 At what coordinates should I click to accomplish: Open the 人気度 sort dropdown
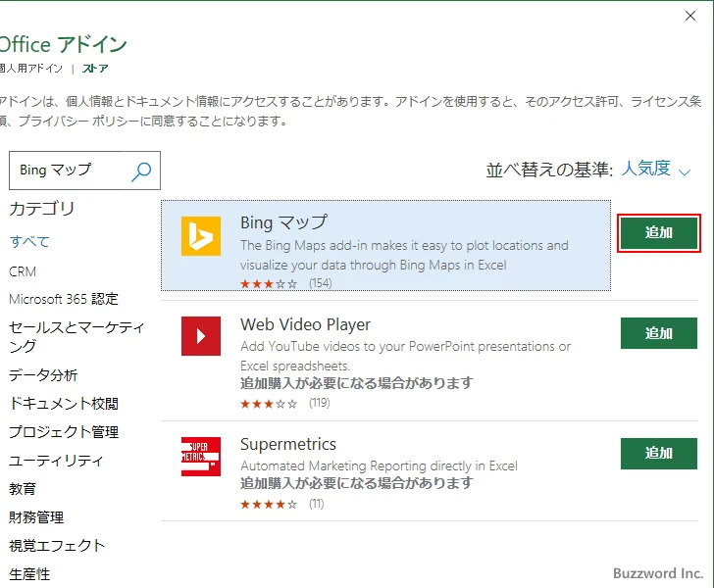tap(656, 170)
